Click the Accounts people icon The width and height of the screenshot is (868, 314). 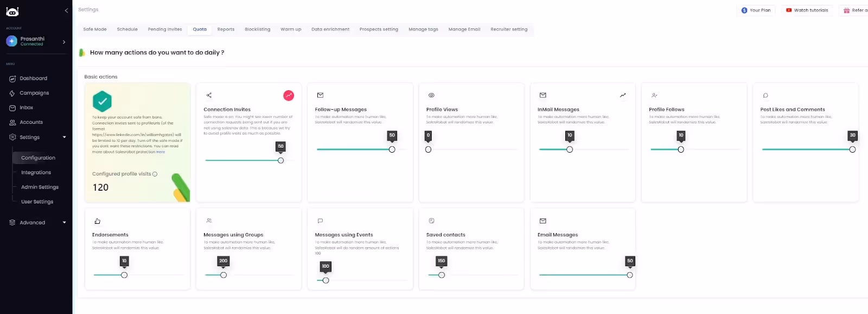pos(12,123)
